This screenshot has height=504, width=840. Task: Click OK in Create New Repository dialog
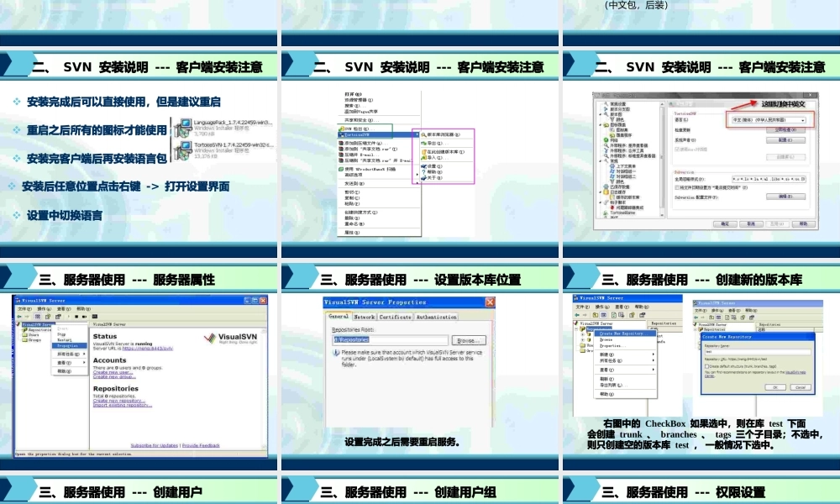775,387
